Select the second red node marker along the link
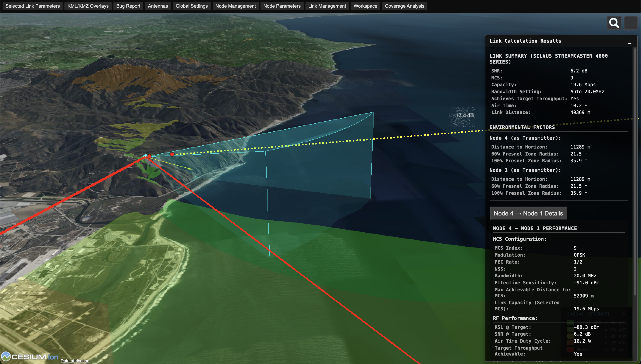641x364 pixels. [x=172, y=154]
